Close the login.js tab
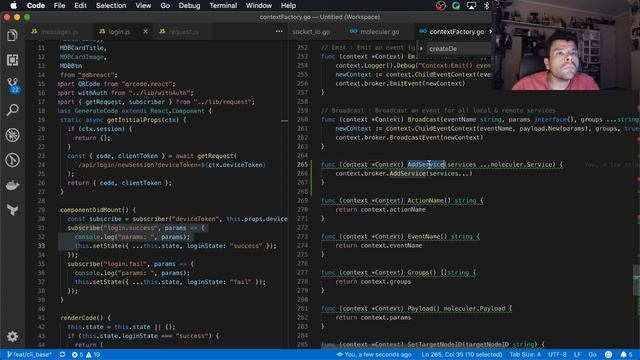Screen dimensions: 640x360 145,31
